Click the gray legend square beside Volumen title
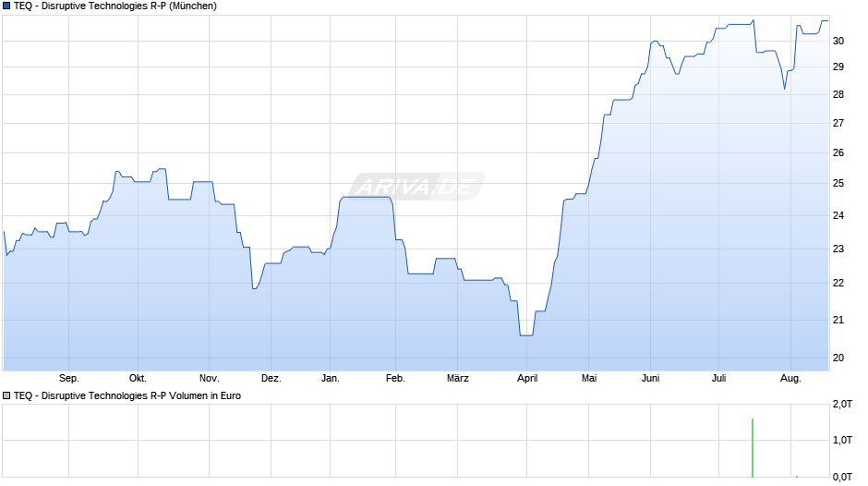This screenshot has height=486, width=868. pyautogui.click(x=6, y=395)
